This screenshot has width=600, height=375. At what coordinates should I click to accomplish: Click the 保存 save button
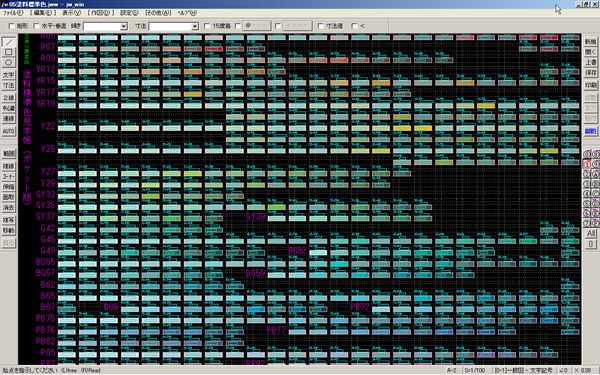[590, 73]
